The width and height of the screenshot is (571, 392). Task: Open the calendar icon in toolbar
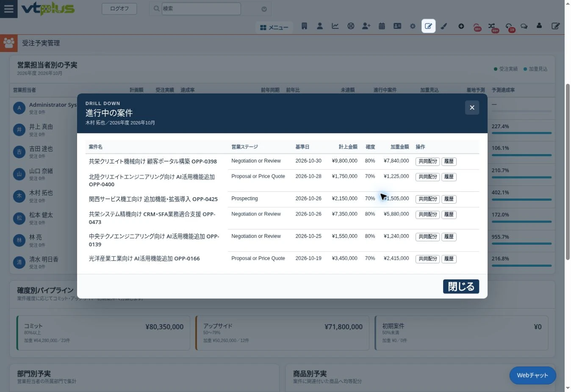tap(382, 26)
